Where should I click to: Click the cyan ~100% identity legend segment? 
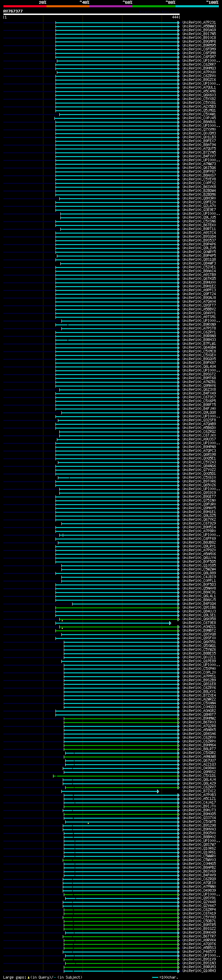197,6
